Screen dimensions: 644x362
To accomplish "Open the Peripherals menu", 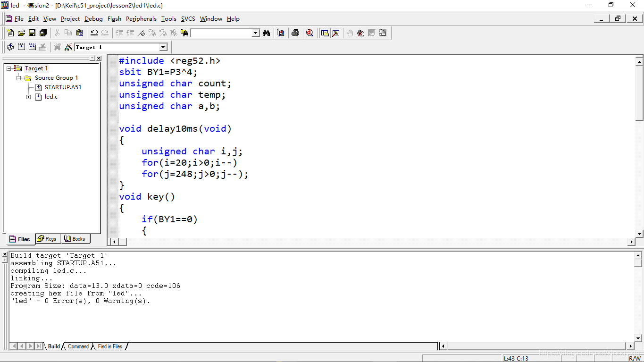I will click(x=141, y=19).
